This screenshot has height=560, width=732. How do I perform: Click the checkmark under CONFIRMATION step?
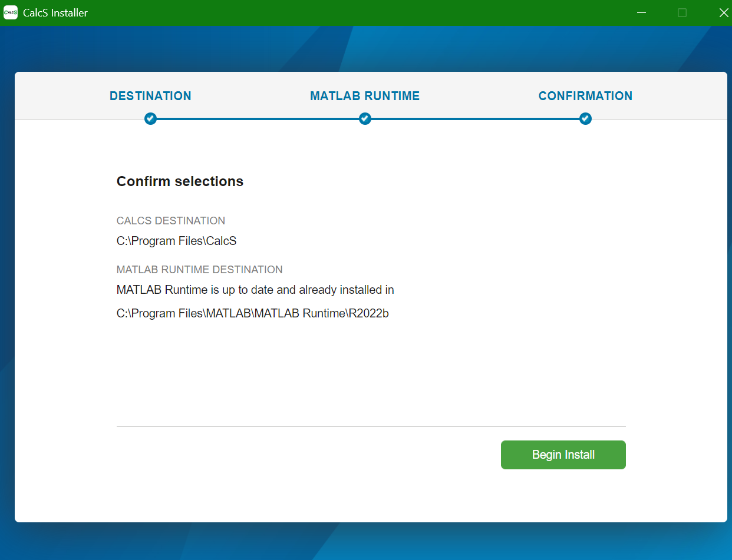click(585, 119)
